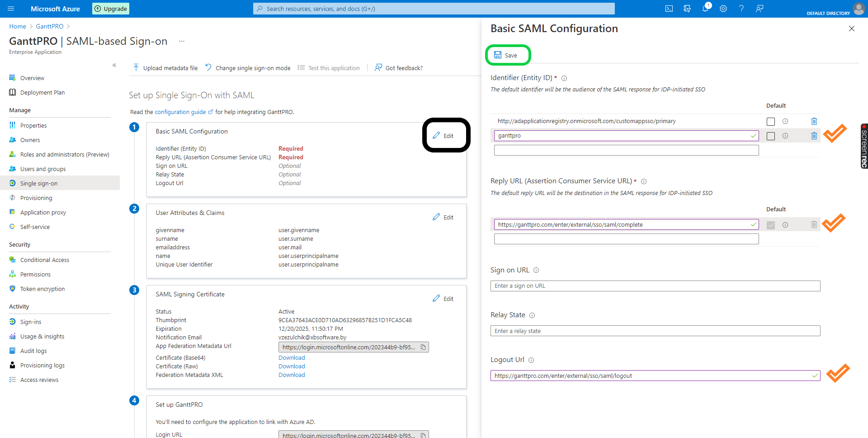868x438 pixels.
Task: Set ganttpro identifier as default
Action: click(x=771, y=136)
